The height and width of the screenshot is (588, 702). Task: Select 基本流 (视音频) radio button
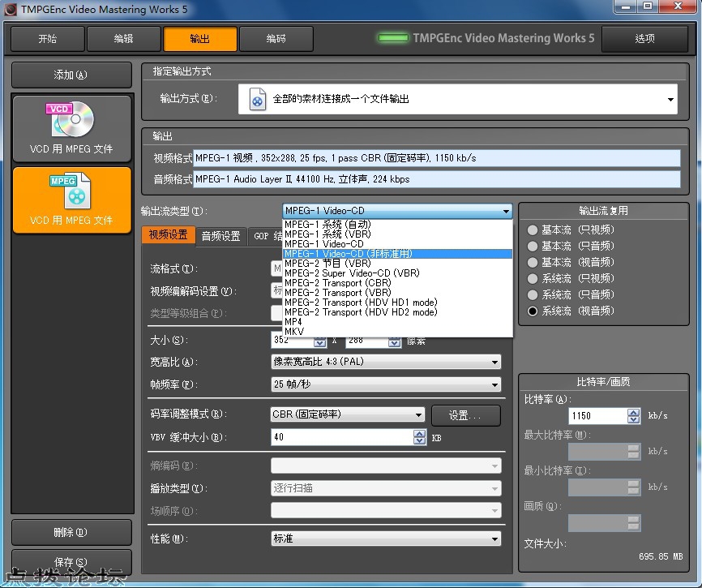(533, 263)
